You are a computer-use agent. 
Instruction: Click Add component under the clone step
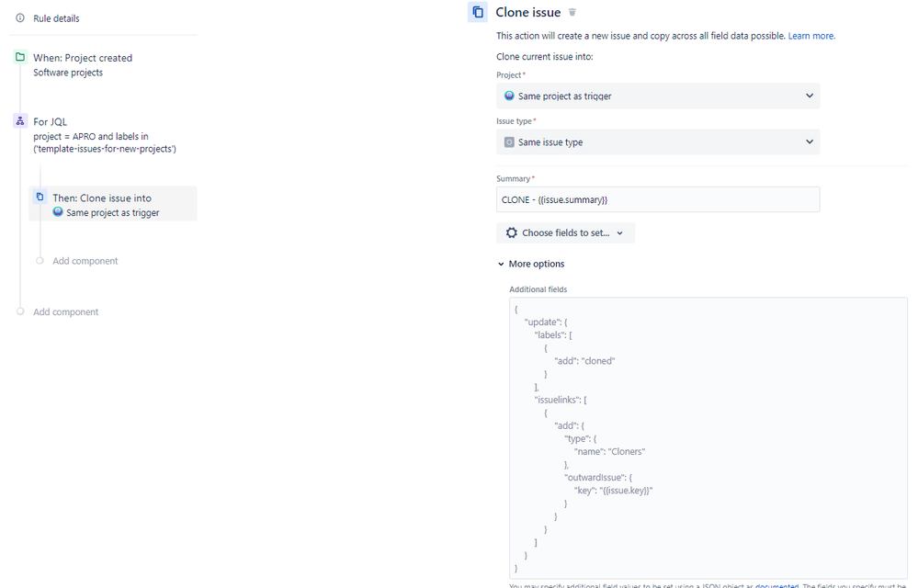tap(85, 261)
